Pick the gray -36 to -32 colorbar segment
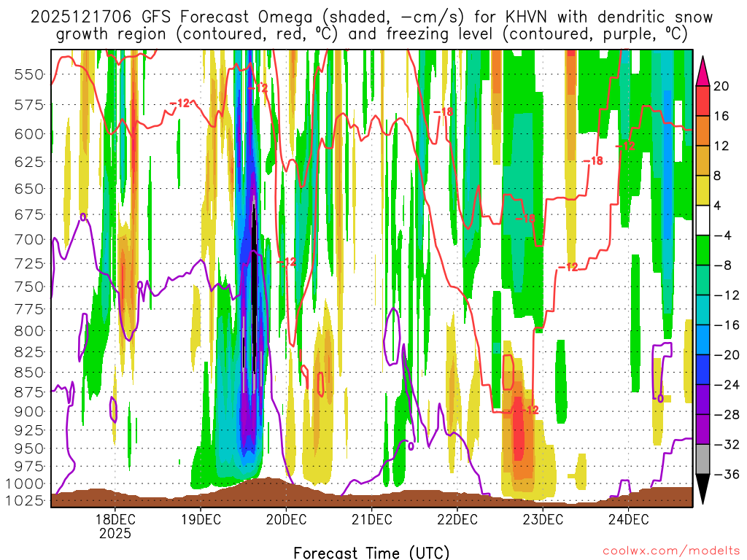 coord(703,459)
